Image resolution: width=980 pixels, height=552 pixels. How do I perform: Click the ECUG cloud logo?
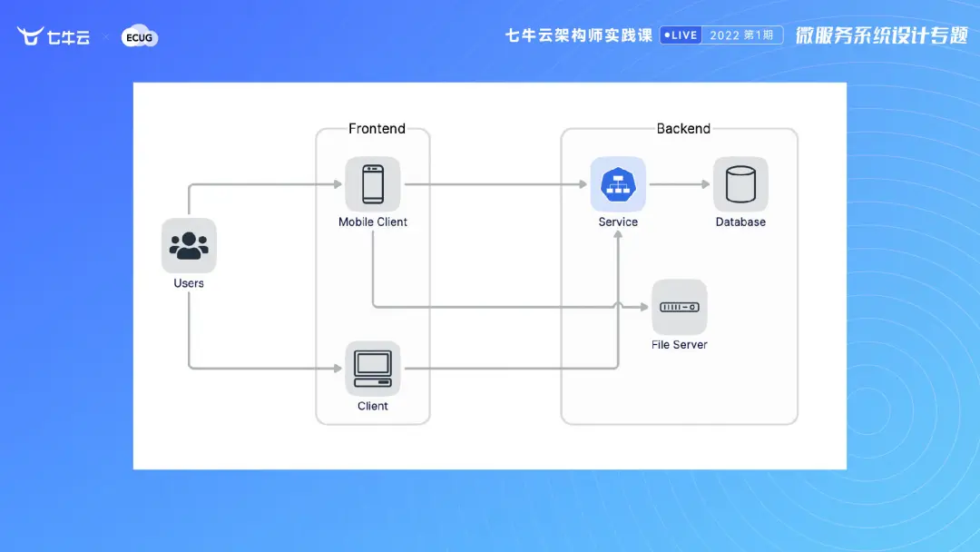(x=140, y=36)
